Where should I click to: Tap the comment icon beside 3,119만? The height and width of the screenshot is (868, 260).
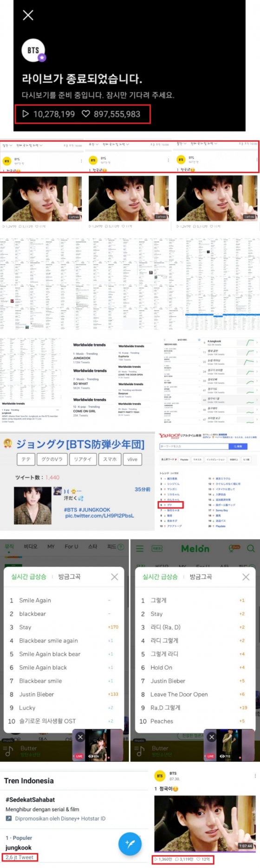(177, 859)
